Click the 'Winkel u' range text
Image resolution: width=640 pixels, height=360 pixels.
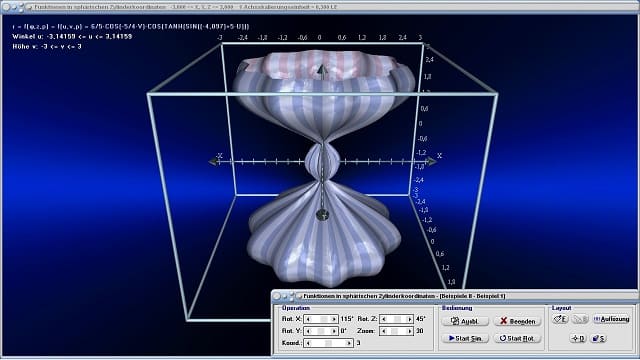point(72,37)
